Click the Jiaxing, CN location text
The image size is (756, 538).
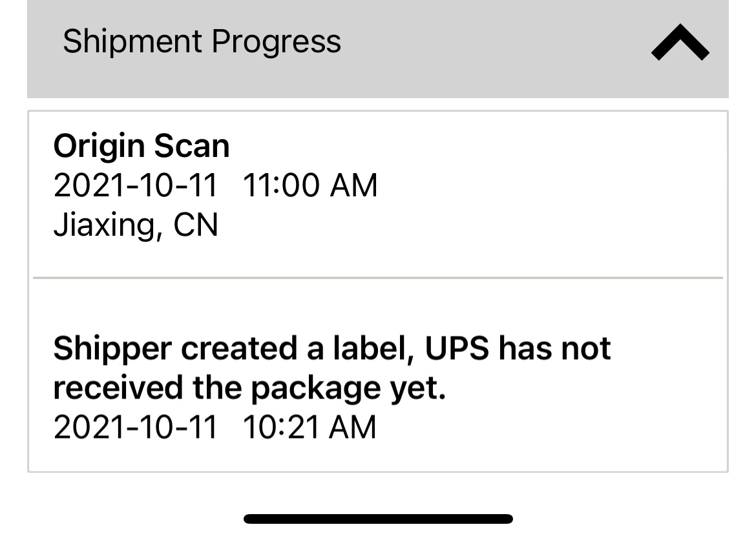(136, 225)
